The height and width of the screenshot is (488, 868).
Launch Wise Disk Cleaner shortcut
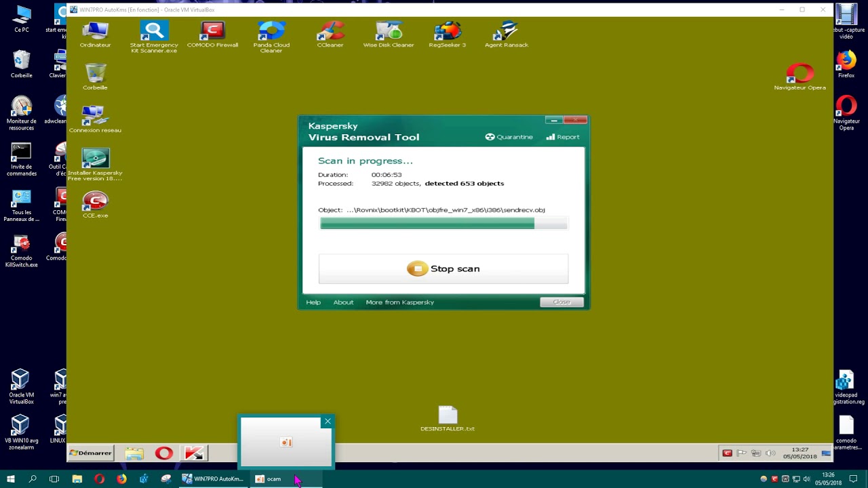(x=389, y=35)
